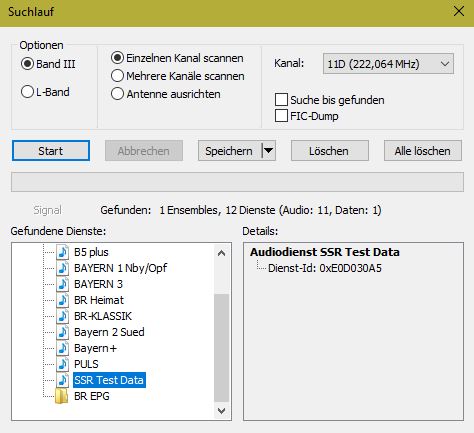474x433 pixels.
Task: Click the Alle löschen button
Action: click(423, 151)
